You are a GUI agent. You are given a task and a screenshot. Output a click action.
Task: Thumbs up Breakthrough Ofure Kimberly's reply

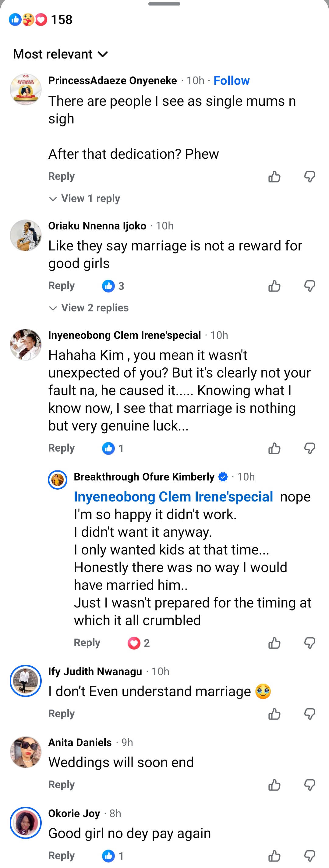(274, 643)
